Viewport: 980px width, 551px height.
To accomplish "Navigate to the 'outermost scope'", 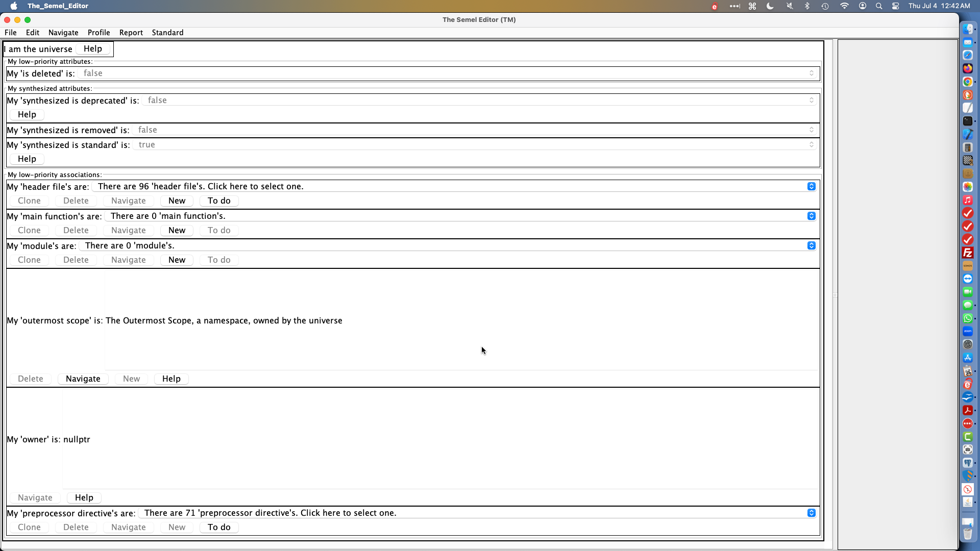I will click(x=83, y=379).
